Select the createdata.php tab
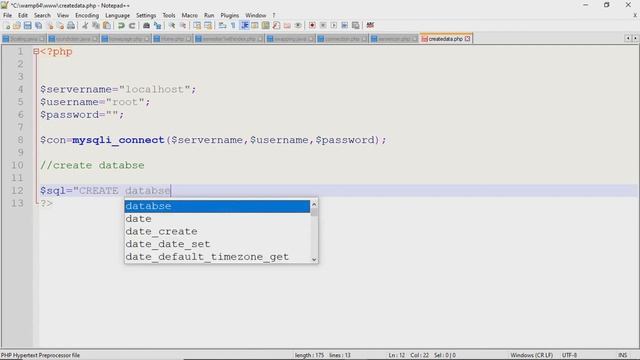The width and height of the screenshot is (640, 360). [446, 39]
